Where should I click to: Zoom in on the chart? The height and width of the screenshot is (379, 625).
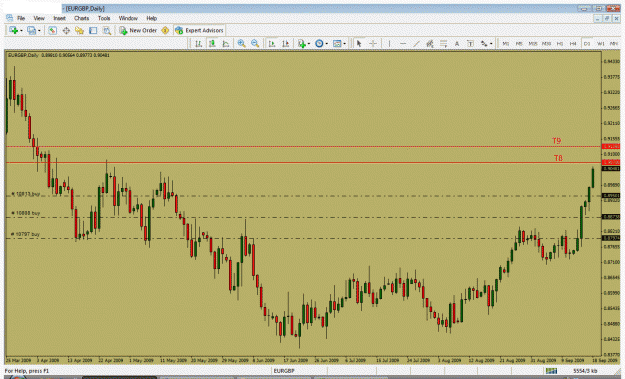242,43
